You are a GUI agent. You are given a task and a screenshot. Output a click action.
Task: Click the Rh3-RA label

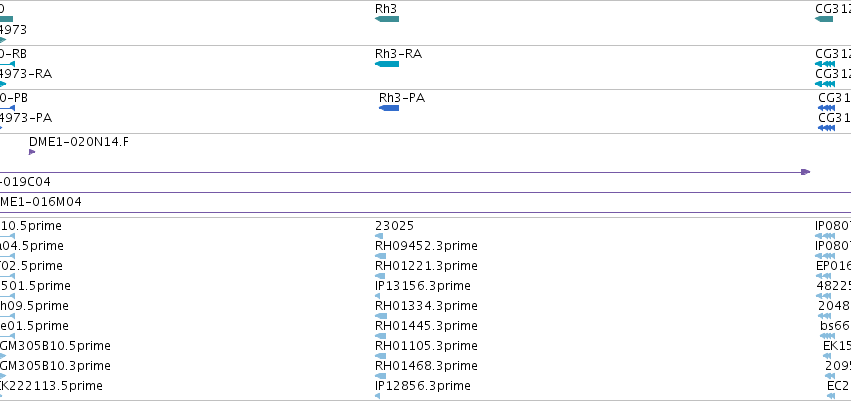[x=398, y=54]
